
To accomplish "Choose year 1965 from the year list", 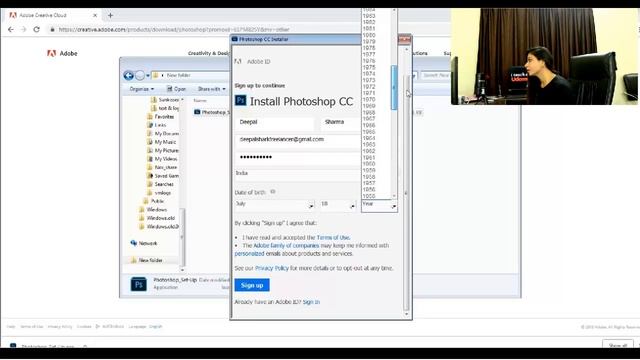I will 369,132.
